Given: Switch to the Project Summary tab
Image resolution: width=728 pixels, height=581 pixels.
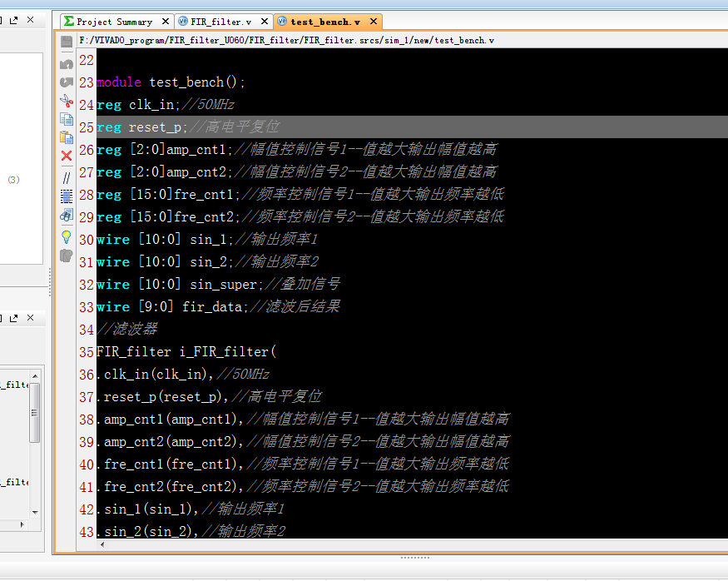Looking at the screenshot, I should coord(107,22).
